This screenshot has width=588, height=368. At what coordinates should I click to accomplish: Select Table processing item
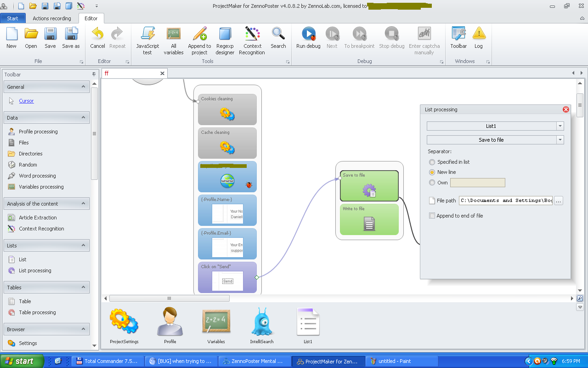point(37,312)
